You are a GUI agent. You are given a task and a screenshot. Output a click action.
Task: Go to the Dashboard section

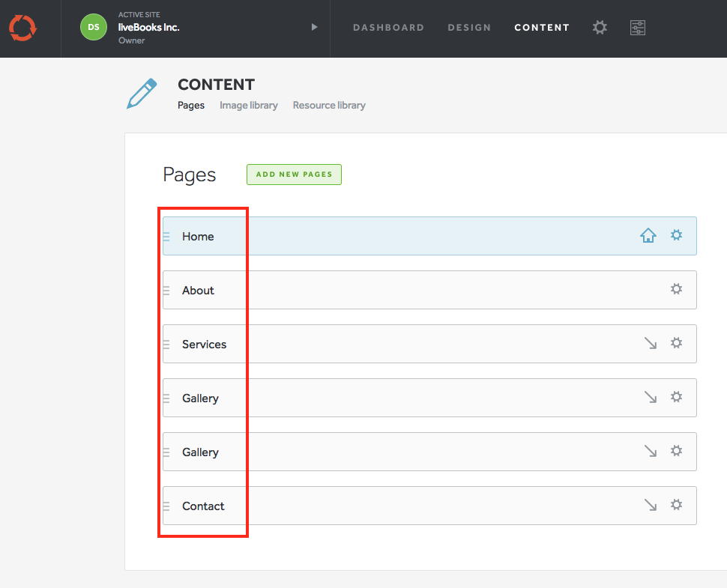click(388, 28)
